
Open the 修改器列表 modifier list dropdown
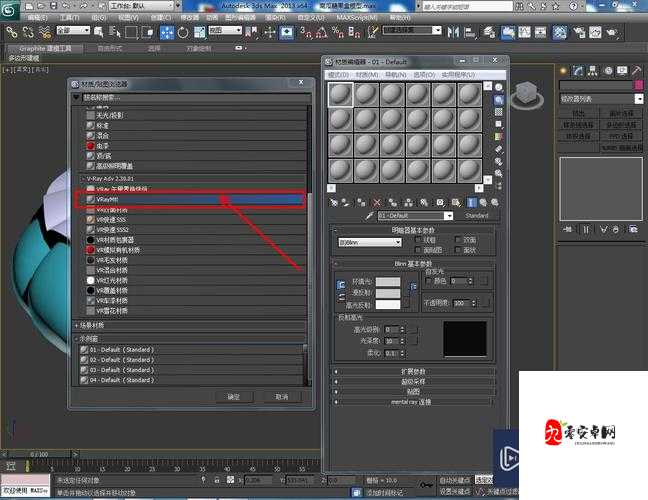point(601,99)
